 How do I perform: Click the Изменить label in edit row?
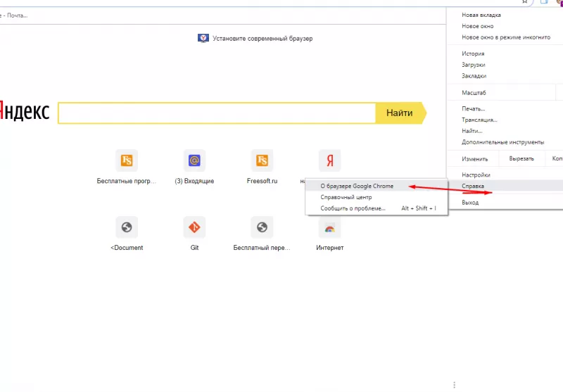(x=474, y=158)
